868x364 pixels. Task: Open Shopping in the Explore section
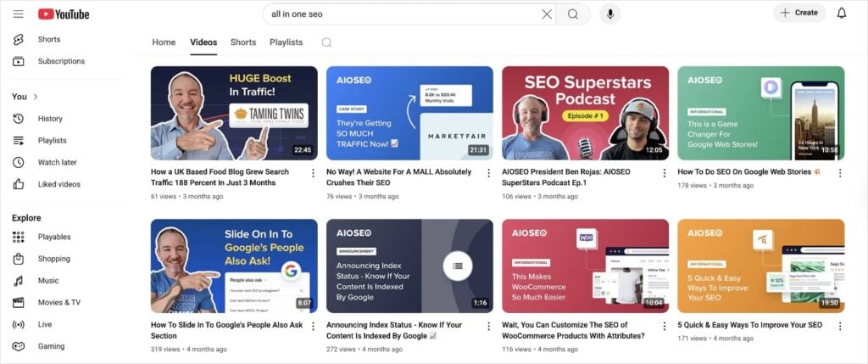[42, 259]
